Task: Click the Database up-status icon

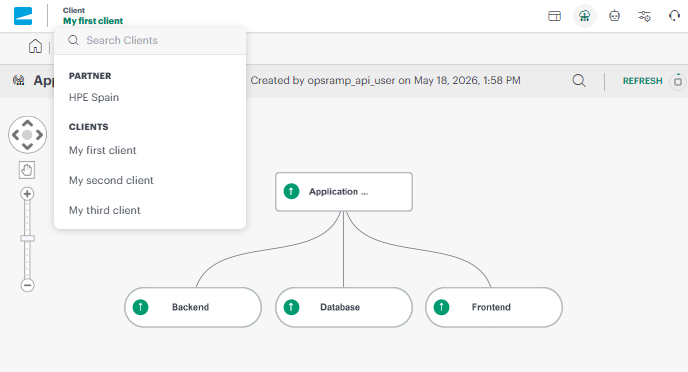Action: click(x=291, y=307)
